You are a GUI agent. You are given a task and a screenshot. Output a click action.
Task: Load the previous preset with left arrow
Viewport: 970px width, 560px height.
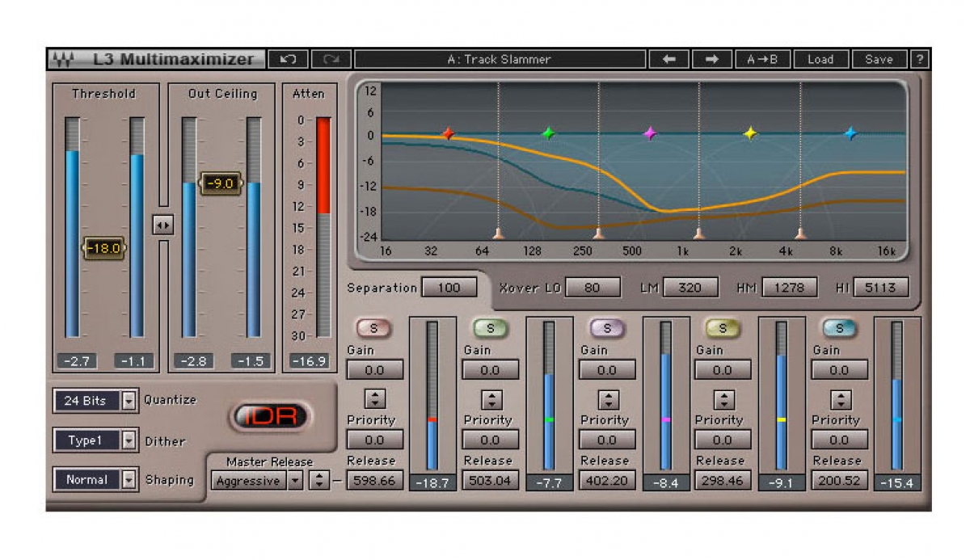(x=669, y=59)
